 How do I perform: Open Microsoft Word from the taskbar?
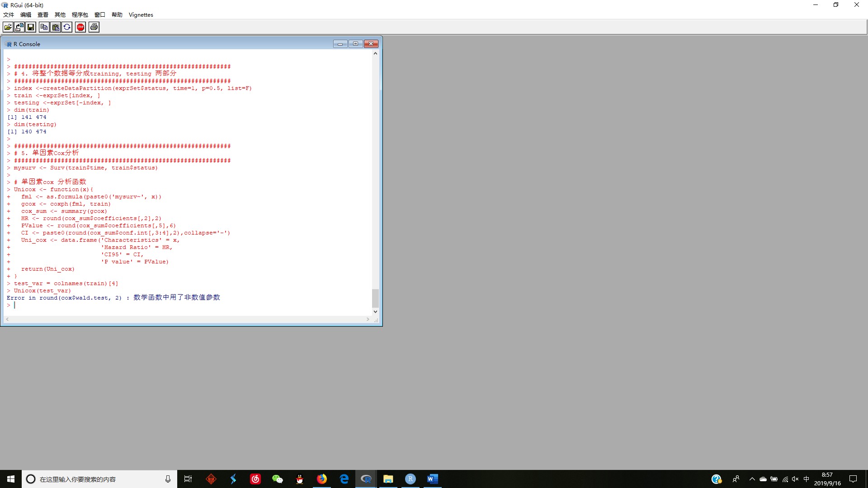pyautogui.click(x=433, y=479)
